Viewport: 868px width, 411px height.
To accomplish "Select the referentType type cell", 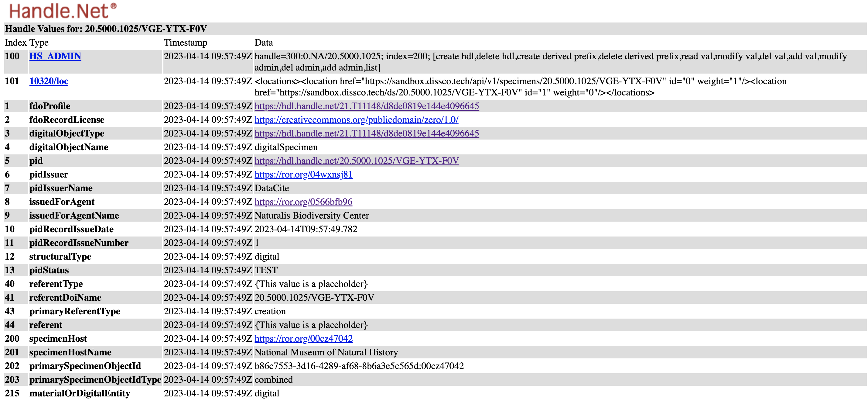I will pos(95,284).
